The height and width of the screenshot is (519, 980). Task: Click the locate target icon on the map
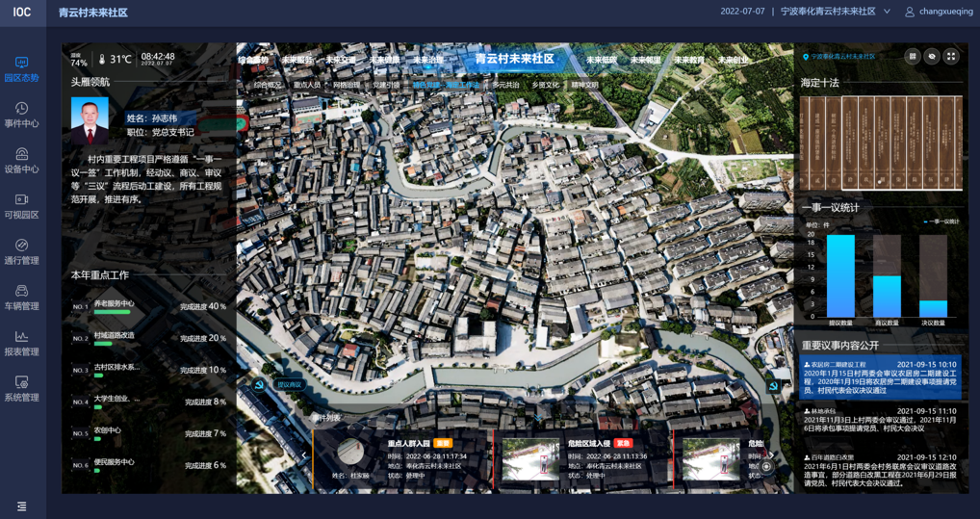coord(766,466)
